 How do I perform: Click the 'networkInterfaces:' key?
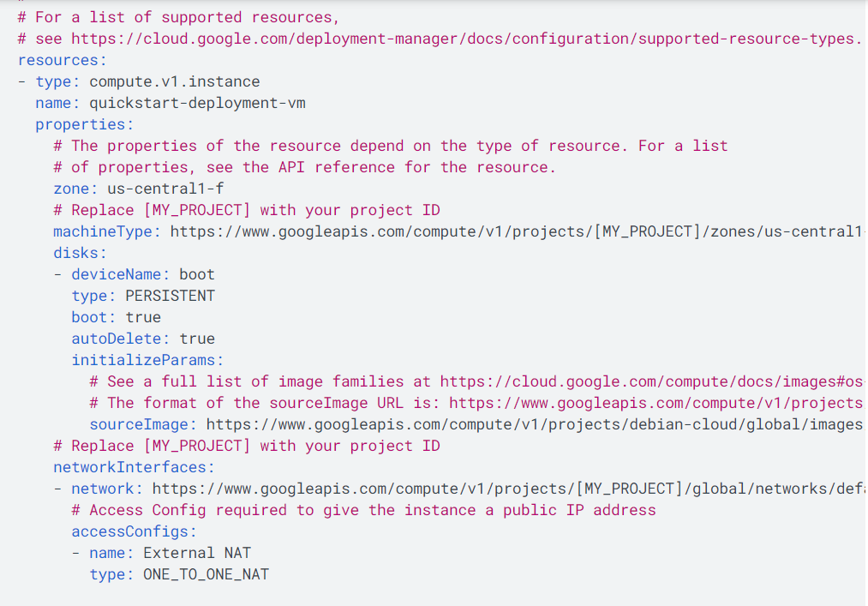click(134, 467)
